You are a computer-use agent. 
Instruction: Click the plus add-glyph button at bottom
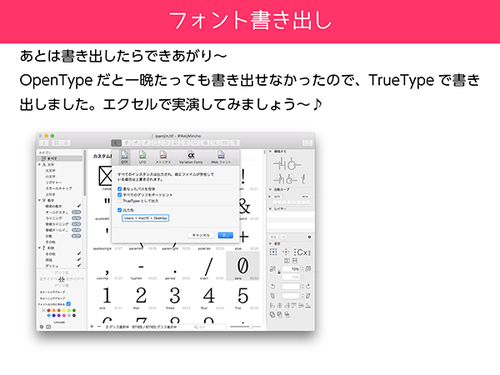[92, 327]
